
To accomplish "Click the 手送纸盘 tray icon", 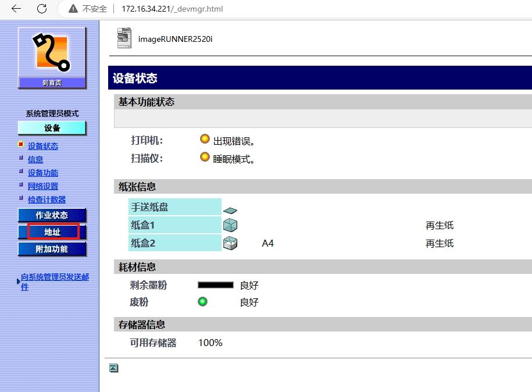I will (230, 211).
